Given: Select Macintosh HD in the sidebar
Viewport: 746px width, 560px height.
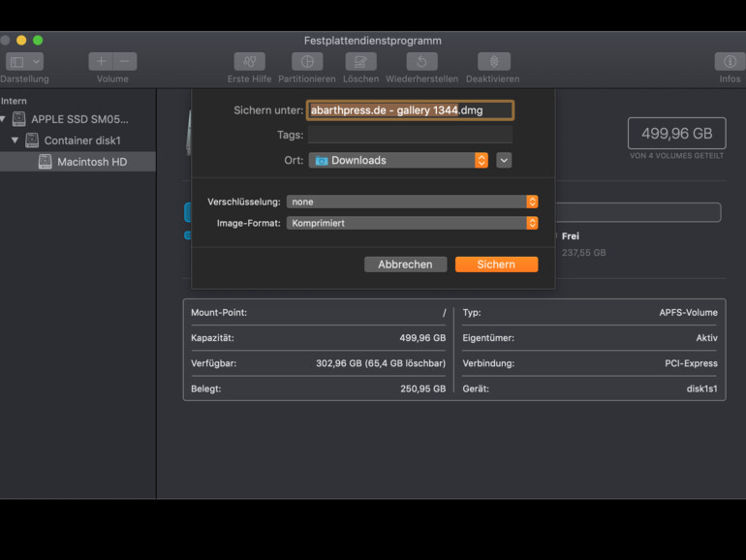Looking at the screenshot, I should pos(91,162).
